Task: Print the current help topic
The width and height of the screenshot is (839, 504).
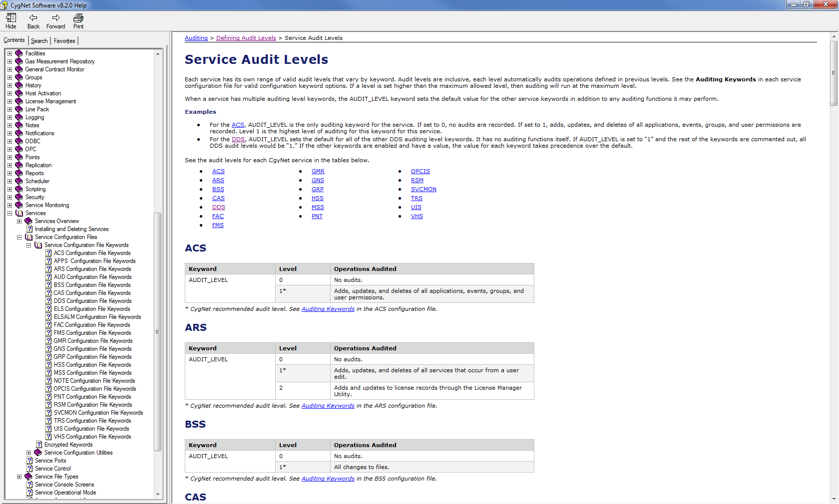Action: (x=78, y=18)
